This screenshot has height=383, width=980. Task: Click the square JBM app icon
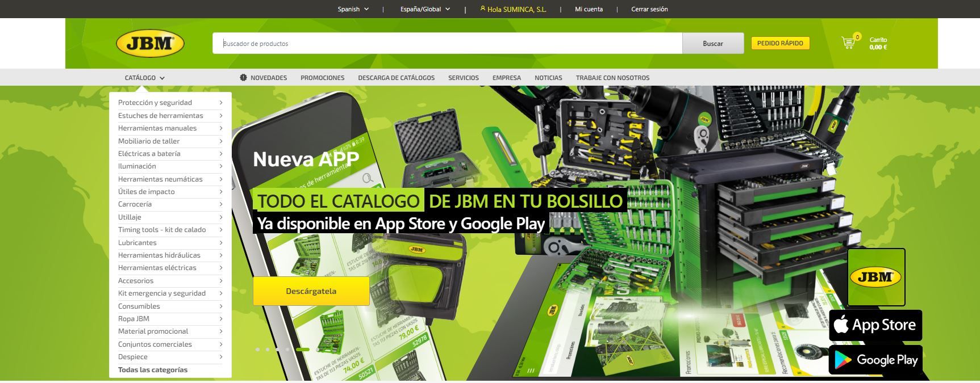click(x=876, y=277)
